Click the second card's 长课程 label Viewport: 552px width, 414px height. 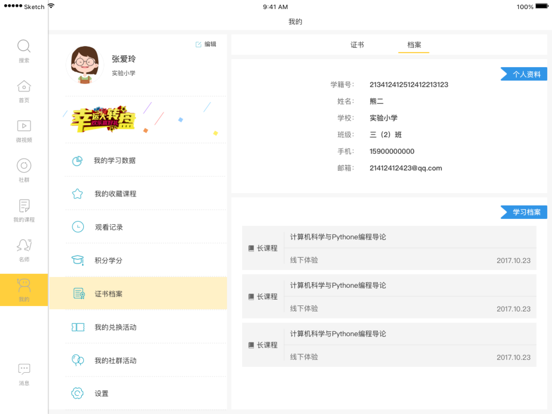click(x=267, y=296)
